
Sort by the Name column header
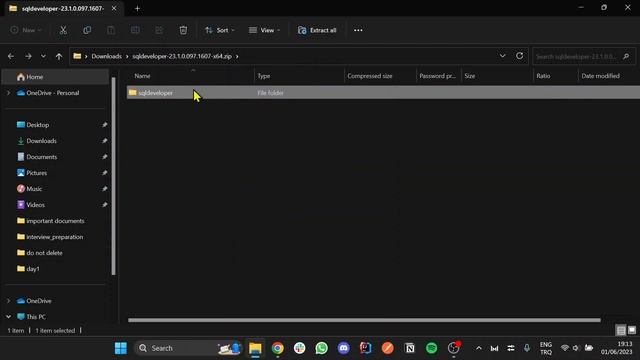142,76
